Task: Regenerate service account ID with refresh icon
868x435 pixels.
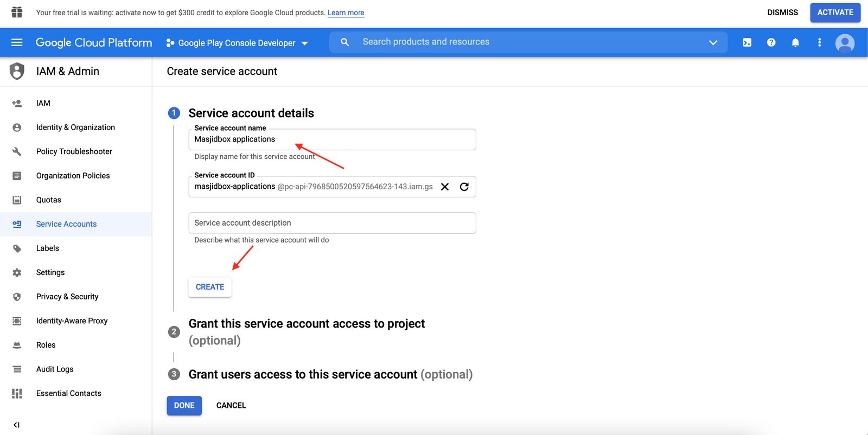Action: pos(464,187)
